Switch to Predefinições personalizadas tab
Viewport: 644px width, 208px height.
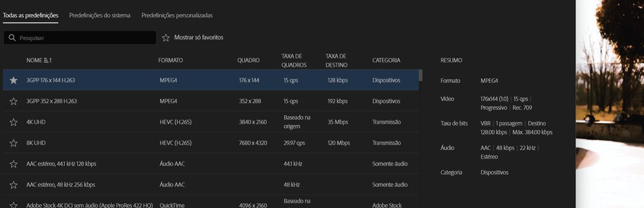(x=177, y=15)
